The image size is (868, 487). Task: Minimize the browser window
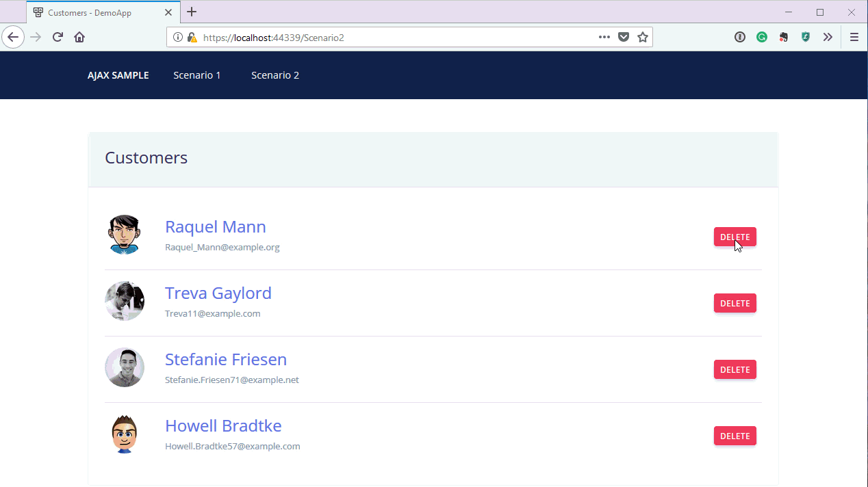(x=789, y=12)
